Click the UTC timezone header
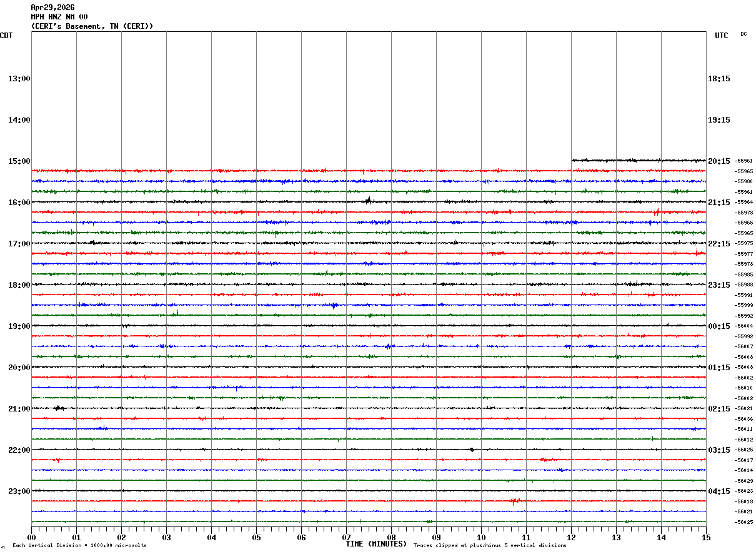The image size is (756, 554). [x=722, y=36]
